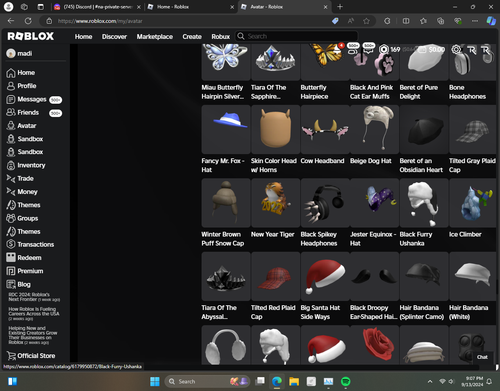Open Transactions in the sidebar
Image resolution: width=500 pixels, height=391 pixels.
pyautogui.click(x=30, y=244)
